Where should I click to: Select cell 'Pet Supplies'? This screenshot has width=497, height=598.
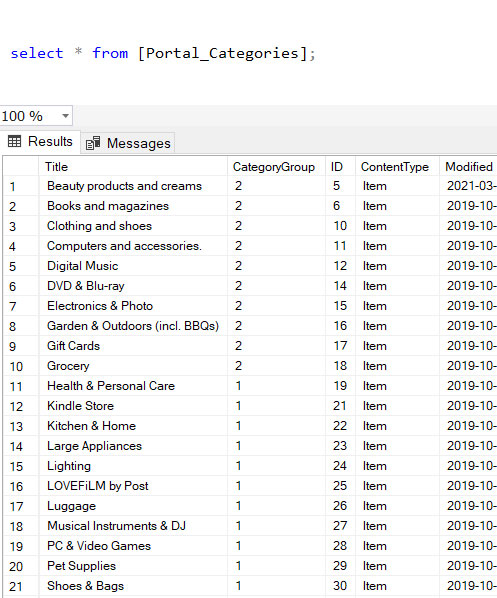coord(133,566)
